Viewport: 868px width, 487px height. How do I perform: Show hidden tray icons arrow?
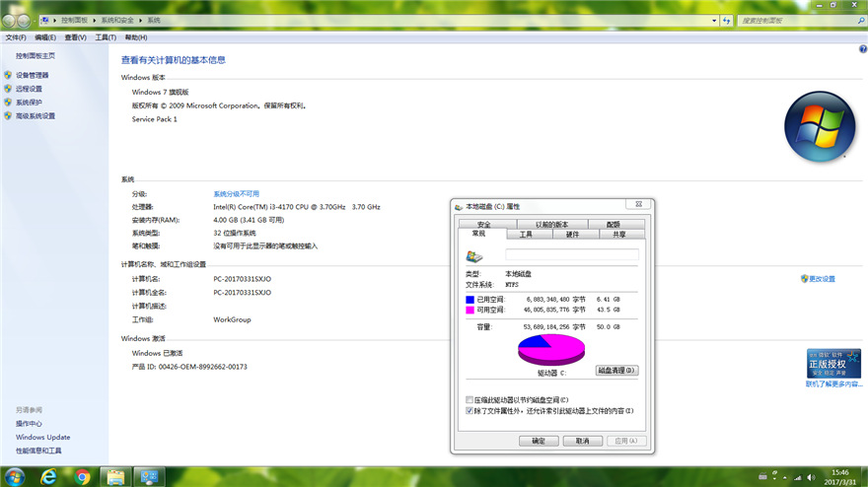click(x=785, y=477)
